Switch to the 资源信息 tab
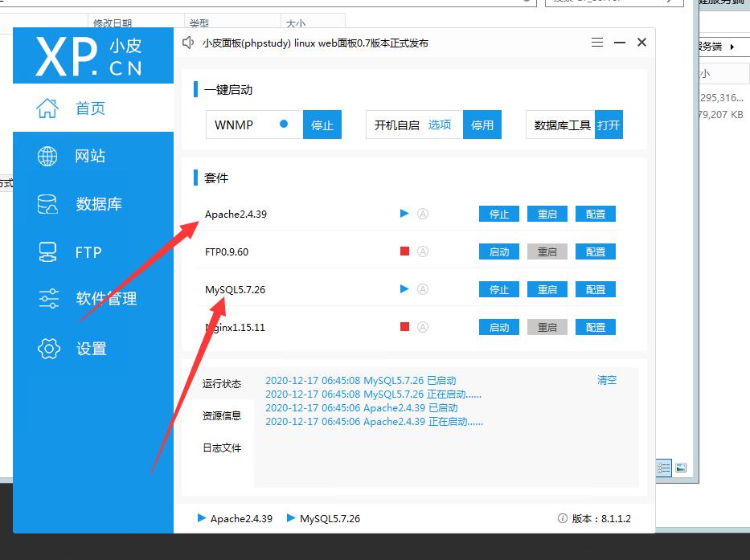Viewport: 750px width, 560px height. tap(222, 415)
